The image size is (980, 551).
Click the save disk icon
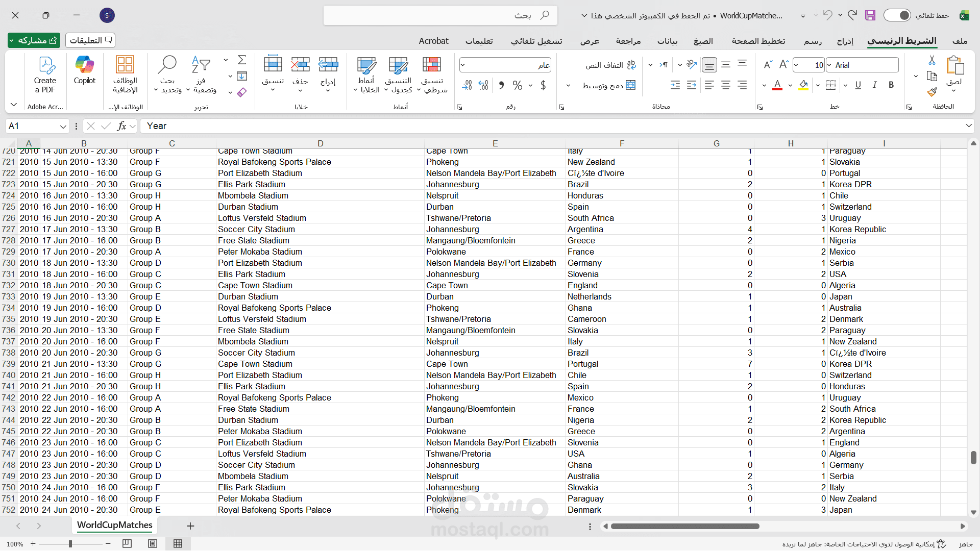pos(870,15)
